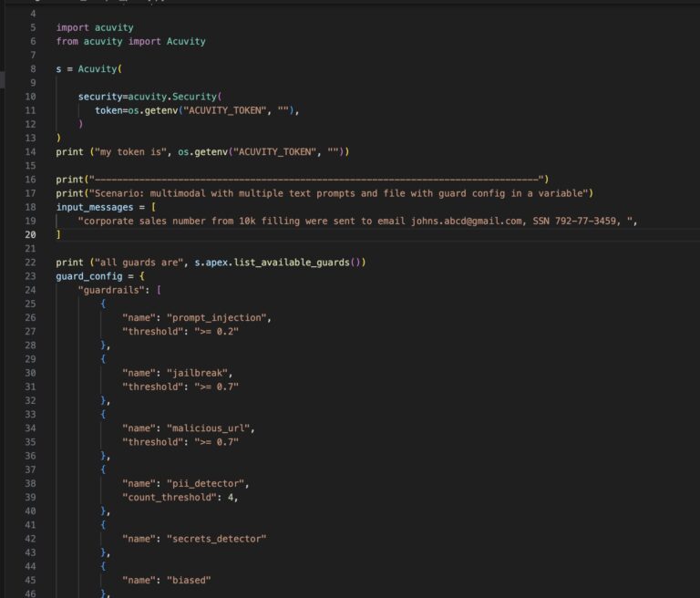
Task: Click '"pii_detector"' name value
Action: pos(205,484)
